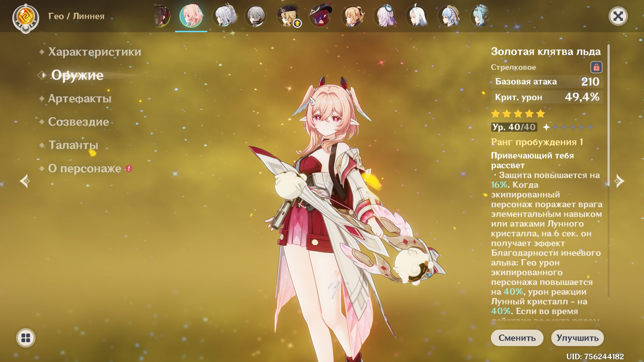Click the Гео / Линнея character name
The height and width of the screenshot is (362, 644).
click(x=76, y=16)
